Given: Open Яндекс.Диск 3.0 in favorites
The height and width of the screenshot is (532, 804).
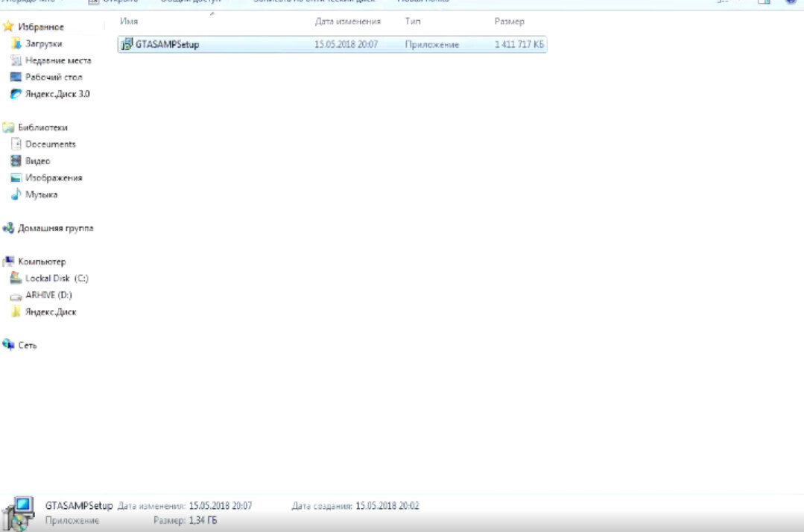Looking at the screenshot, I should [57, 94].
